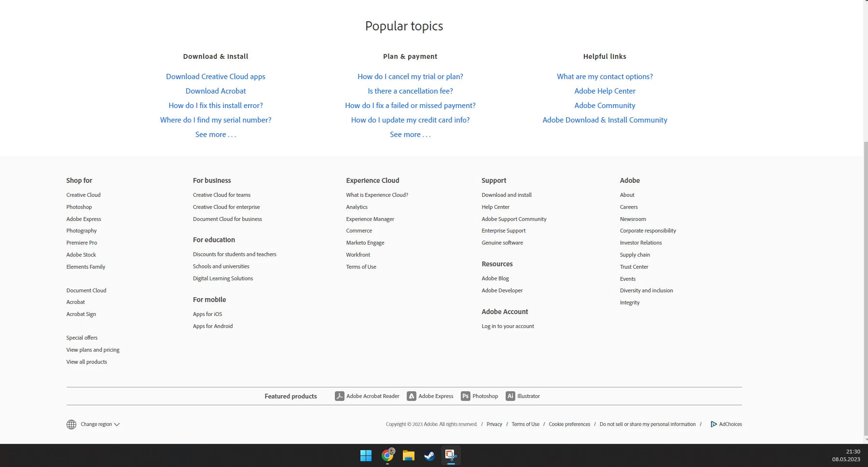Click the page vertical scrollbar thumb
Screen dimensions: 868x467
coord(866,288)
